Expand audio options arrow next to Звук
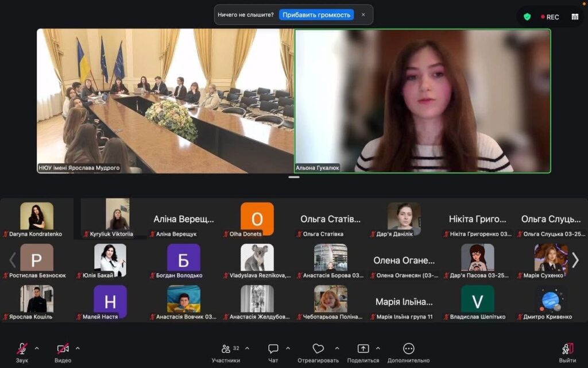588x368 pixels. click(37, 348)
